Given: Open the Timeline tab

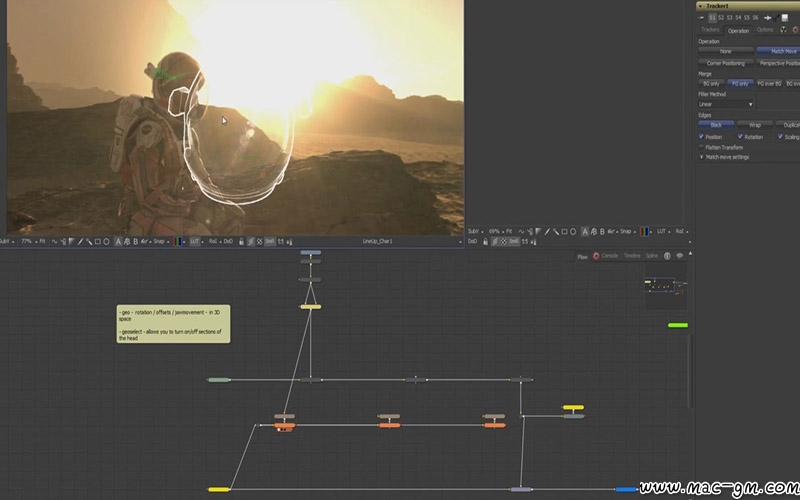Looking at the screenshot, I should [632, 256].
